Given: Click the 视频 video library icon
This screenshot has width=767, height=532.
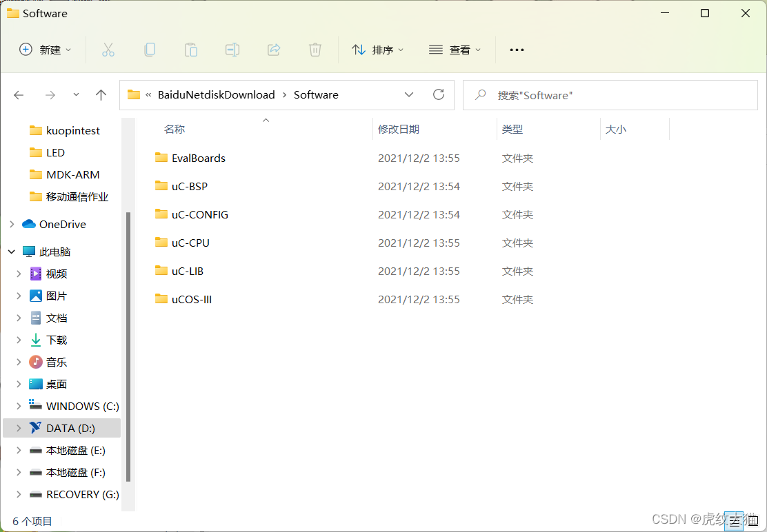Looking at the screenshot, I should [x=36, y=274].
